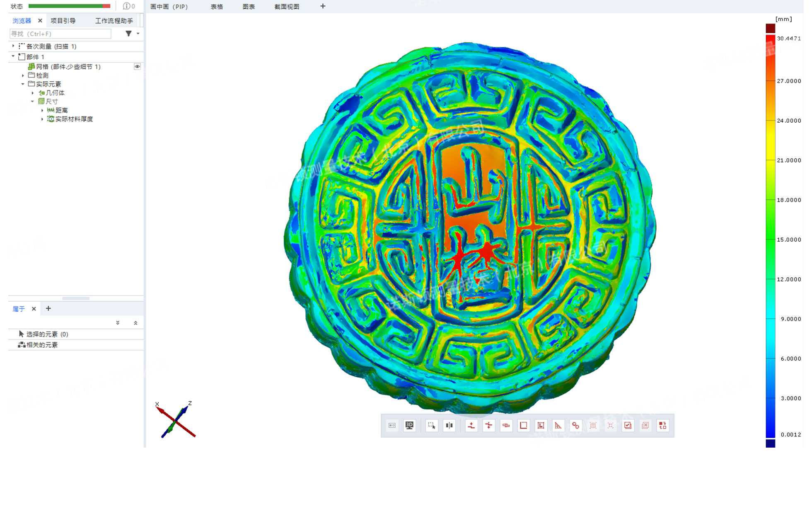Image resolution: width=812 pixels, height=516 pixels.
Task: Click the faded X stack icon
Action: pos(645,425)
